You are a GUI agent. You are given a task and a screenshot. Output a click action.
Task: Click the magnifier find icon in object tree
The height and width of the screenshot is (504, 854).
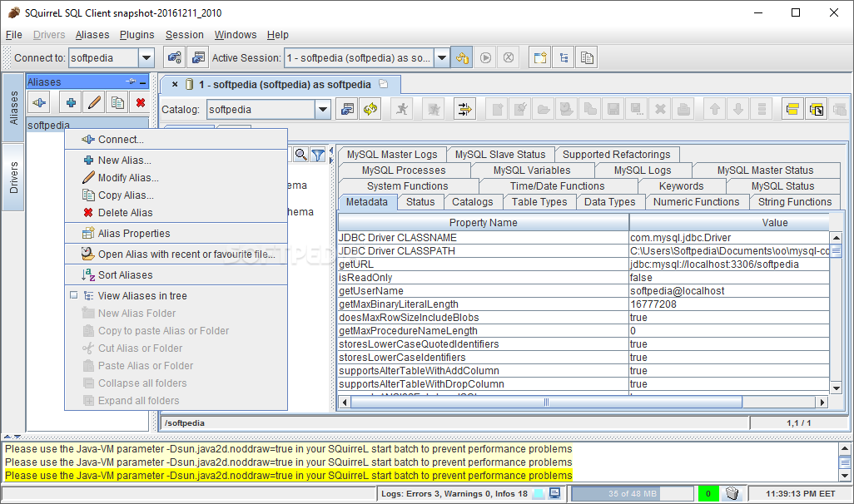(x=300, y=155)
